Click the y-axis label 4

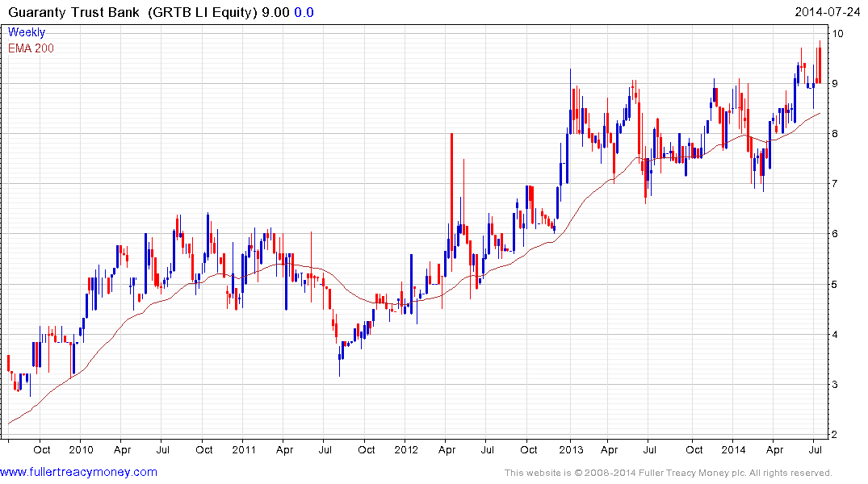(835, 334)
